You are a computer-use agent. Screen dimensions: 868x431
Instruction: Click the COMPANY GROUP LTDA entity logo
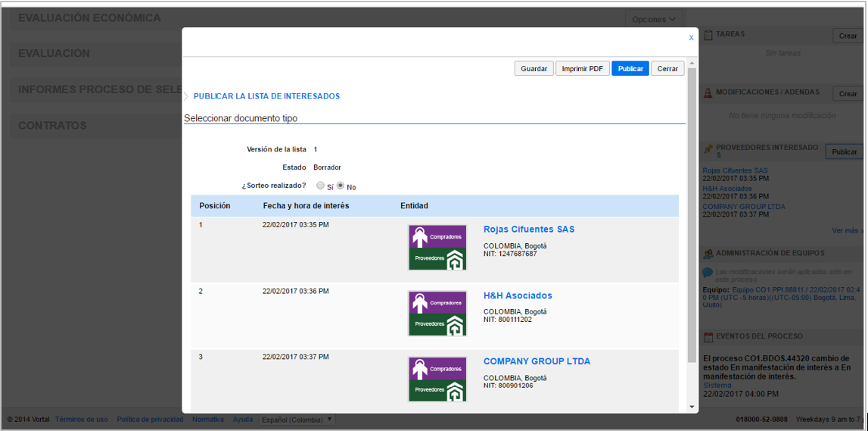click(437, 379)
